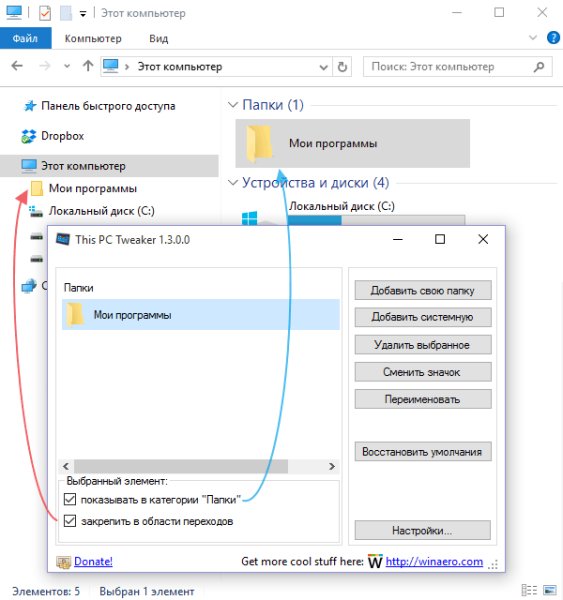Open the winaero.com link

pos(434,561)
